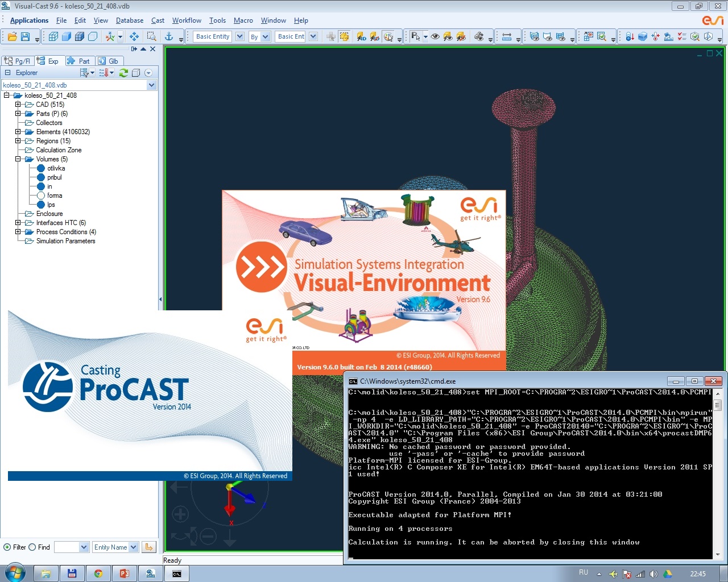
Task: Click the anchor icon in toolbar
Action: [x=169, y=36]
